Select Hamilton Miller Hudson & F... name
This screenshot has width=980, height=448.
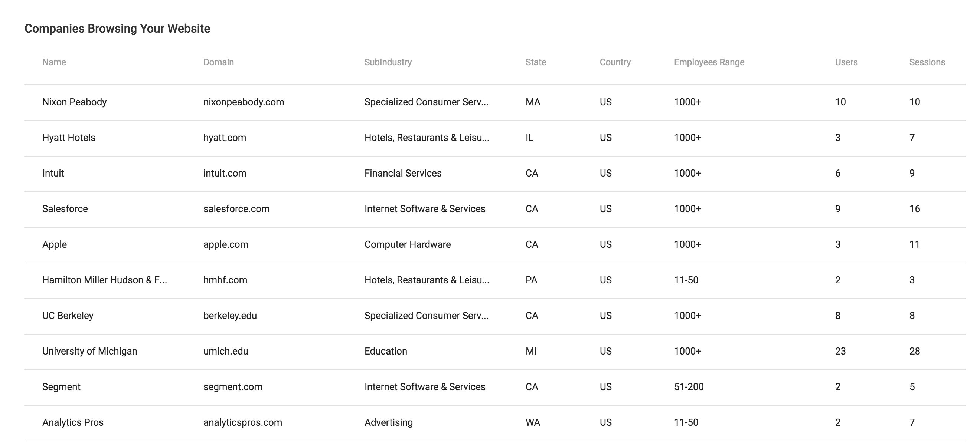pos(105,280)
